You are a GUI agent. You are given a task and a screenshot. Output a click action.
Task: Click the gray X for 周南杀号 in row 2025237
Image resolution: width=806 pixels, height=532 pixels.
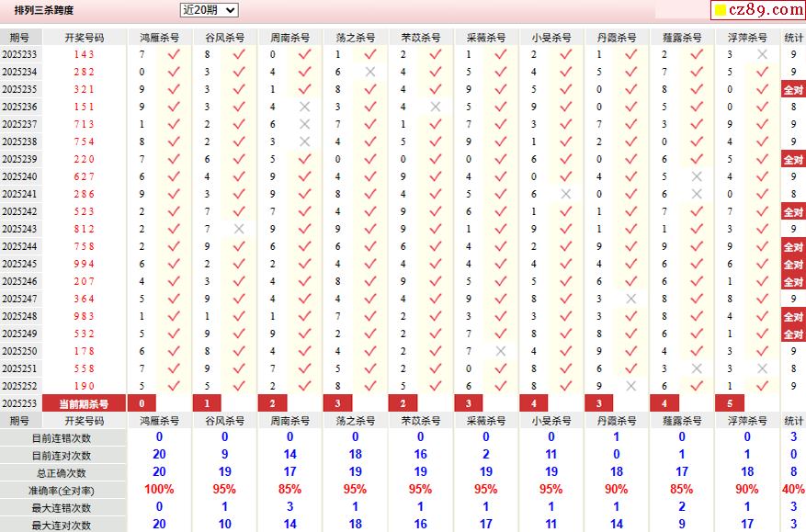(305, 124)
